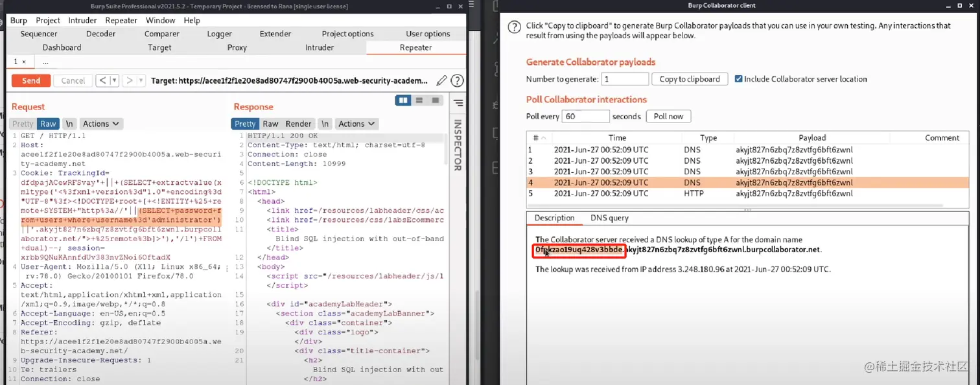Switch to Proxy tab
This screenshot has width=980, height=385.
(237, 47)
